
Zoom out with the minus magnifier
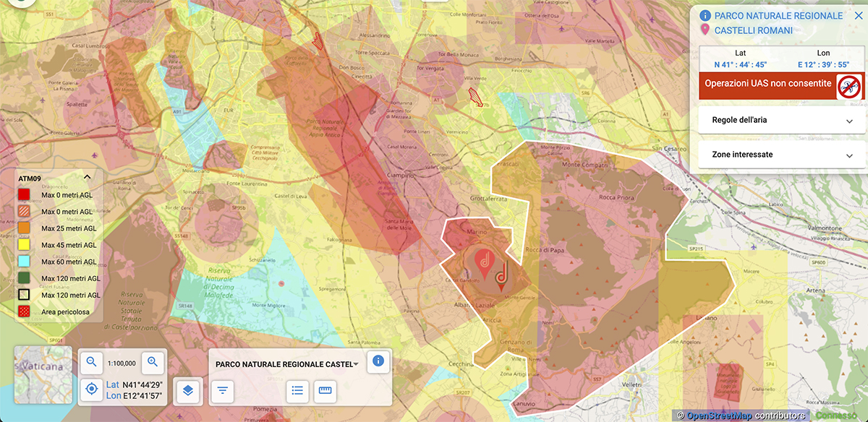tap(92, 362)
